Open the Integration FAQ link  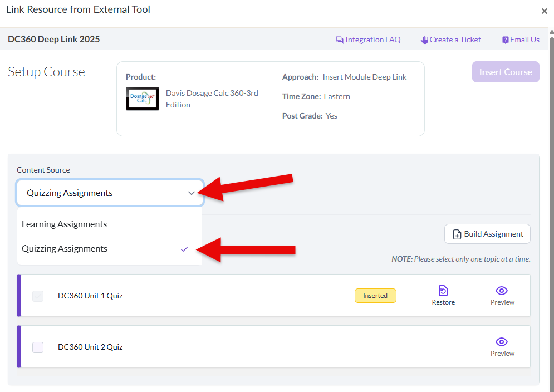372,40
